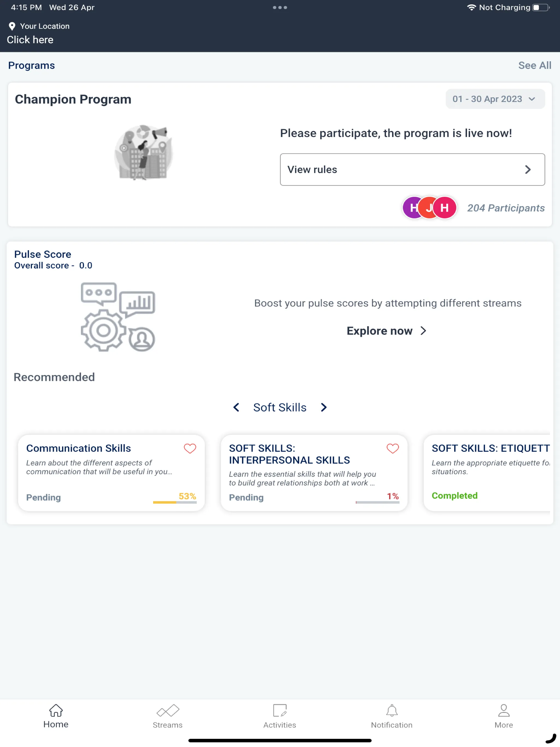Toggle favorite on Communication Skills
560x747 pixels.
tap(189, 449)
